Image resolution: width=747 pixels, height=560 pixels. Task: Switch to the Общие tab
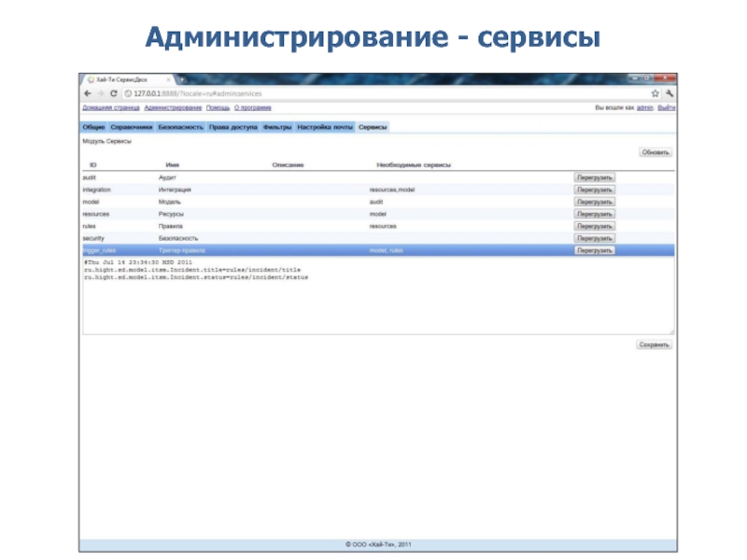[x=93, y=126]
